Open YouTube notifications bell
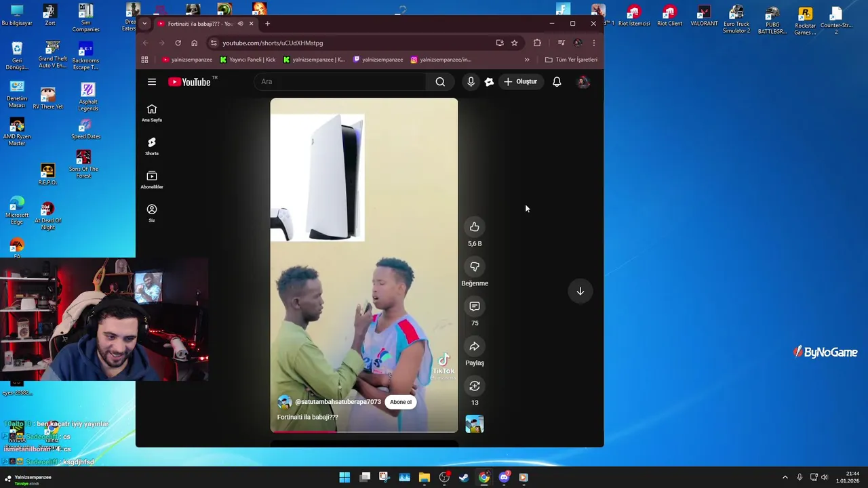Screen dimensions: 868x488 tap(557, 81)
